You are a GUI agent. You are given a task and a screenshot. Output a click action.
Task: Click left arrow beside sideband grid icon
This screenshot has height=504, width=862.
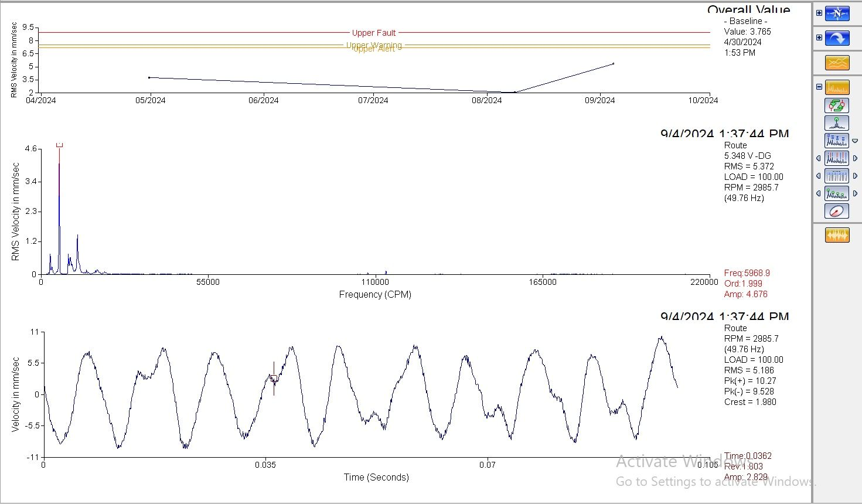pos(819,176)
